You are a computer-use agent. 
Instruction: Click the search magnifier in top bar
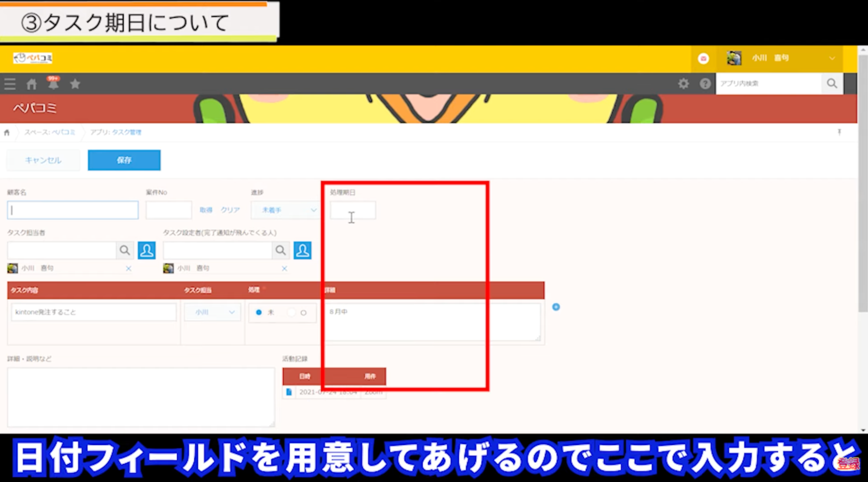pos(832,83)
